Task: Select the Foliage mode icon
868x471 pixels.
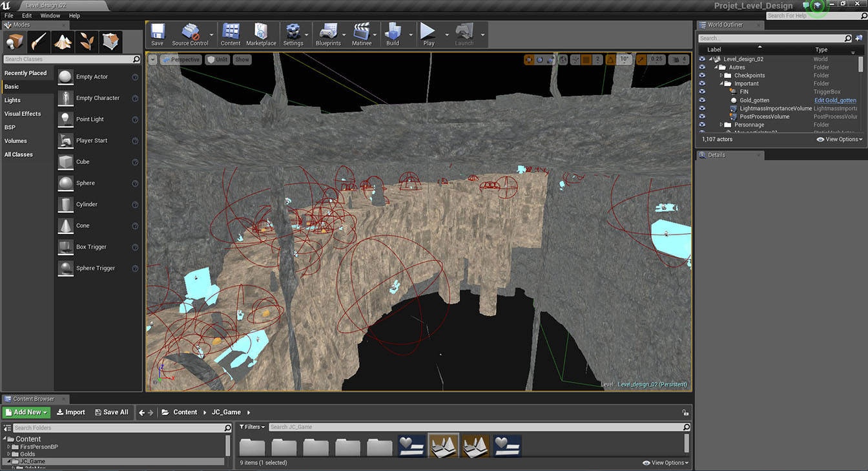Action: pyautogui.click(x=87, y=42)
